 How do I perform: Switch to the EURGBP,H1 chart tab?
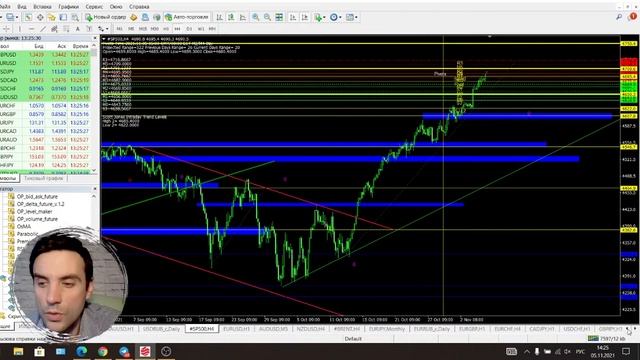472,329
